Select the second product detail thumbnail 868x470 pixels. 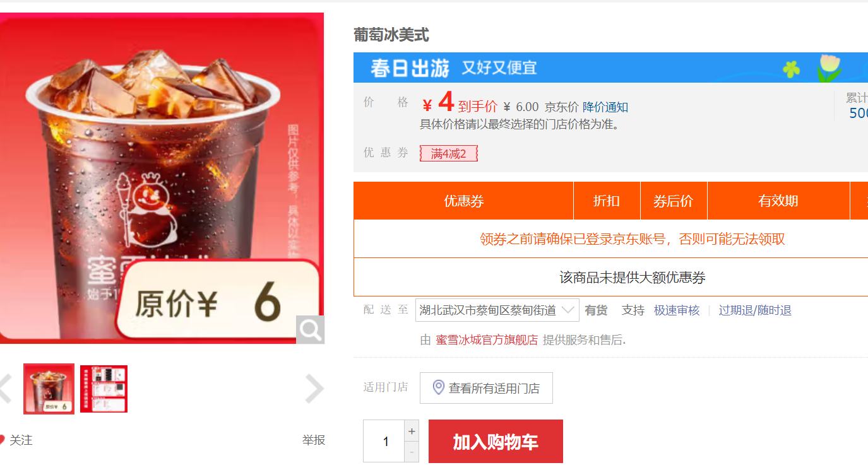coord(104,389)
